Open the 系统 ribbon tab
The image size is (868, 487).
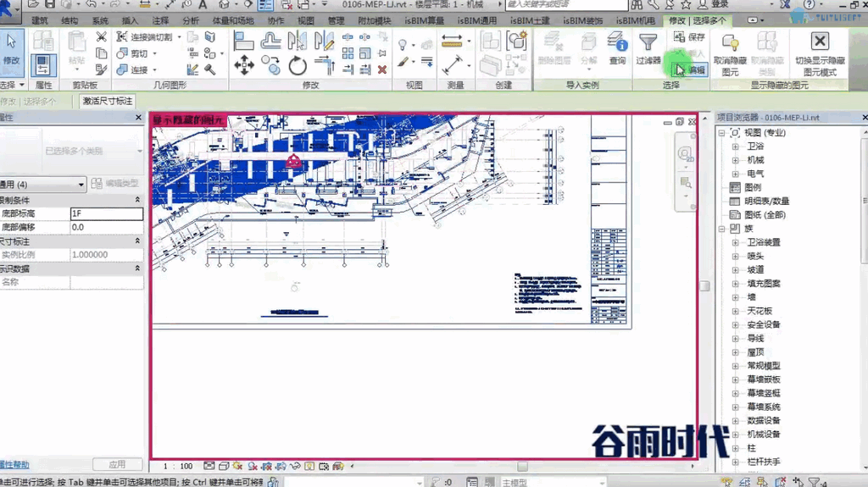[100, 20]
